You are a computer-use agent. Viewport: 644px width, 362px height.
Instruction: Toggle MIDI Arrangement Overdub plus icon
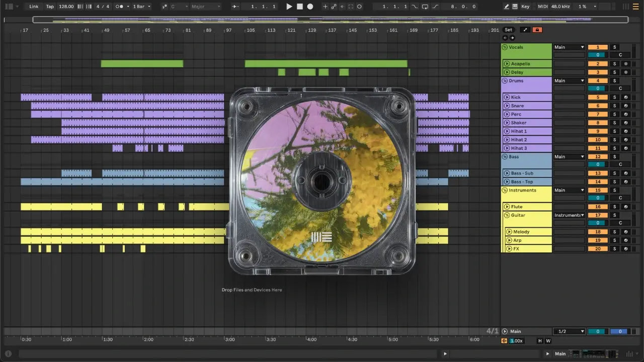(325, 7)
